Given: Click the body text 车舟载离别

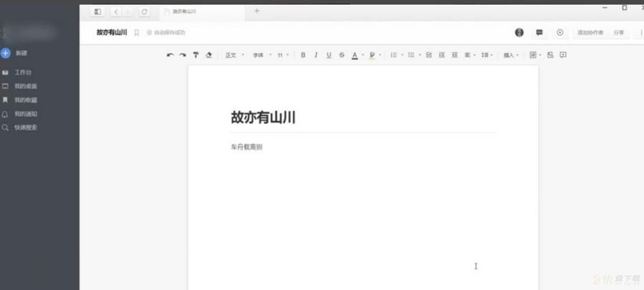Looking at the screenshot, I should 247,147.
